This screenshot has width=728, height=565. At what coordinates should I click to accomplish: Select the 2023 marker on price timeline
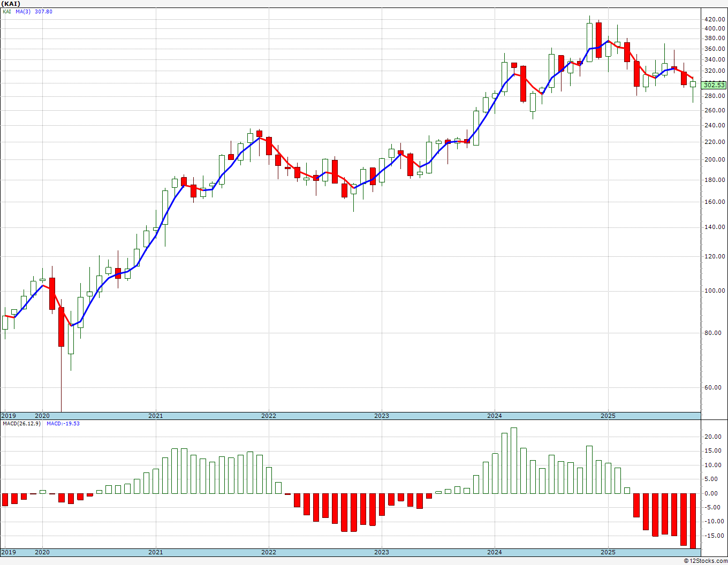click(382, 416)
